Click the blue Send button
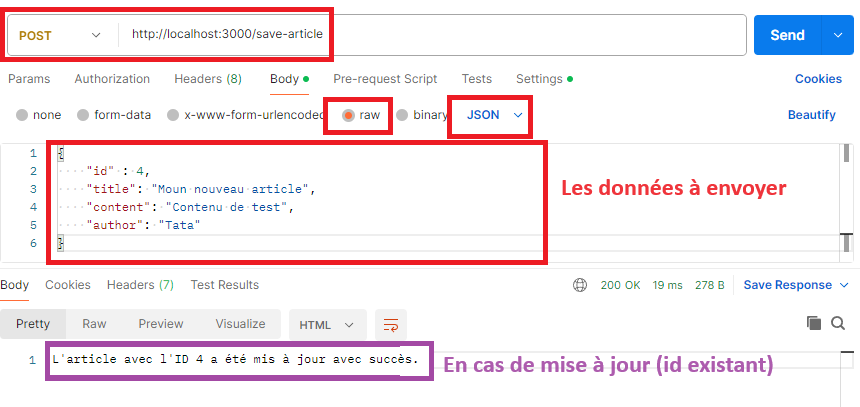860x407 pixels. tap(787, 35)
